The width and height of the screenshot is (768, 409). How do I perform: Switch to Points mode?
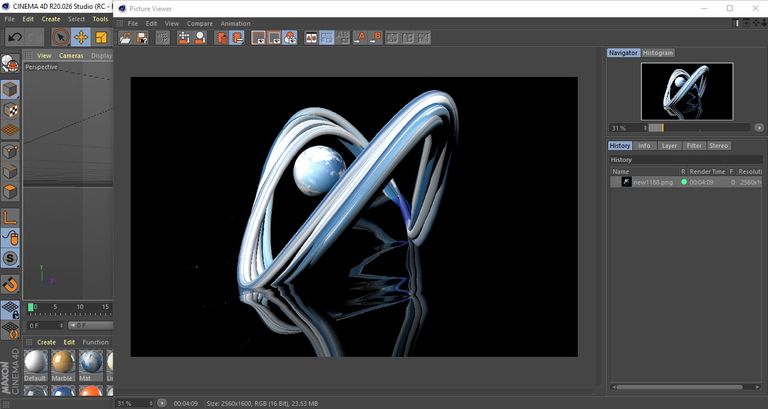pyautogui.click(x=10, y=151)
